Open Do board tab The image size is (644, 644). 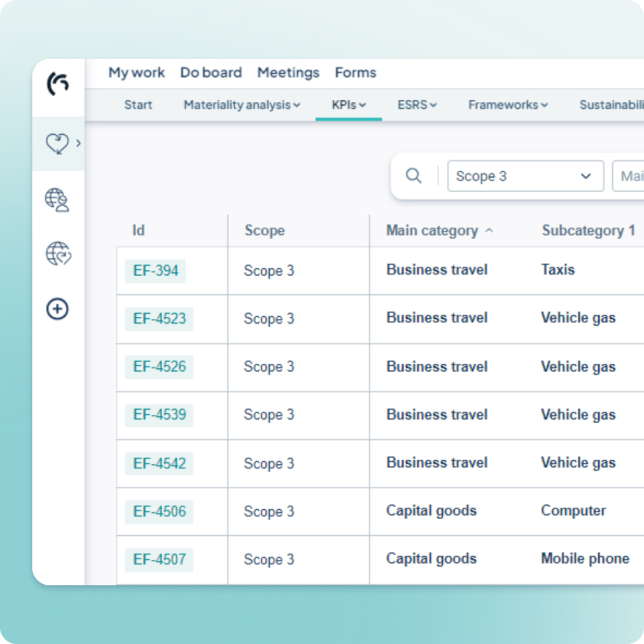211,73
